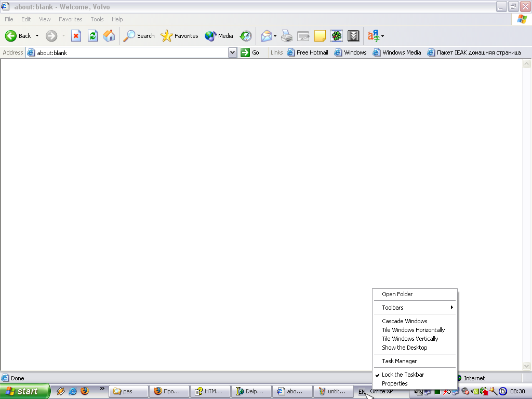Image resolution: width=532 pixels, height=399 pixels.
Task: Click the Stop loading icon
Action: click(76, 36)
